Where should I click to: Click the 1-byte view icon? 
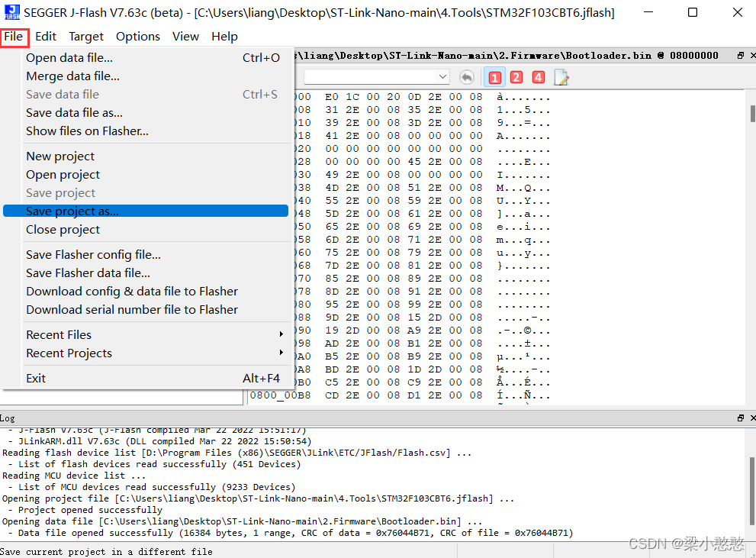click(494, 78)
